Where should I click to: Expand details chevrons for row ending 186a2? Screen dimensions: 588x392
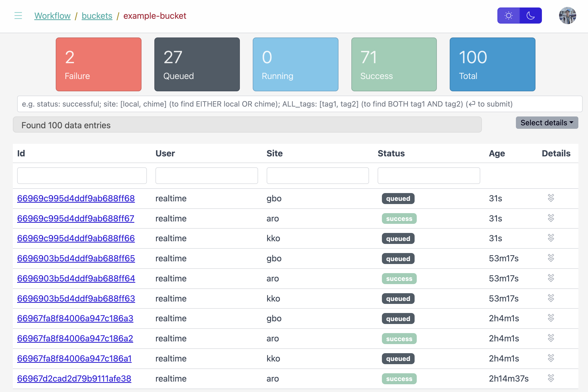pos(551,338)
